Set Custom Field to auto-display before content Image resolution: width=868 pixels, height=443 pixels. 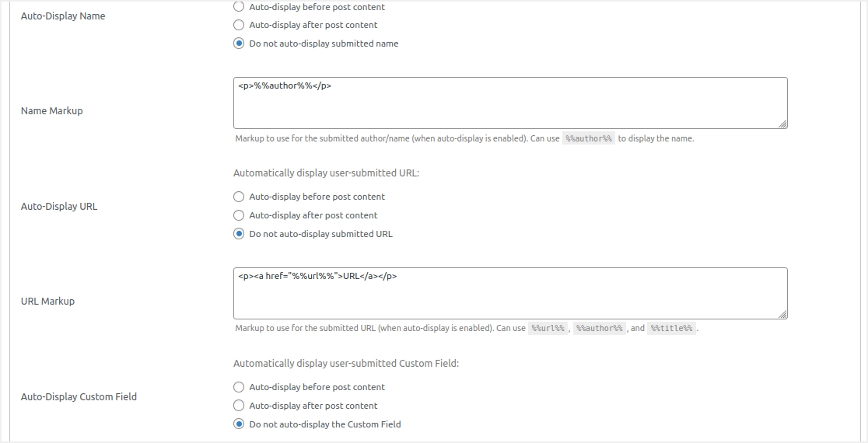pyautogui.click(x=239, y=387)
